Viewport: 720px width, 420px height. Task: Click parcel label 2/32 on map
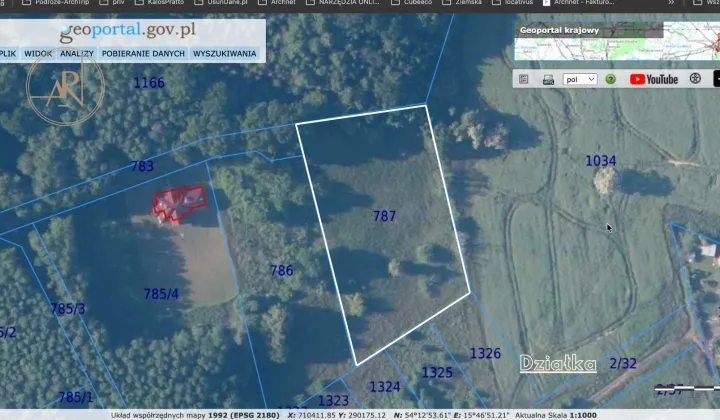tap(623, 364)
